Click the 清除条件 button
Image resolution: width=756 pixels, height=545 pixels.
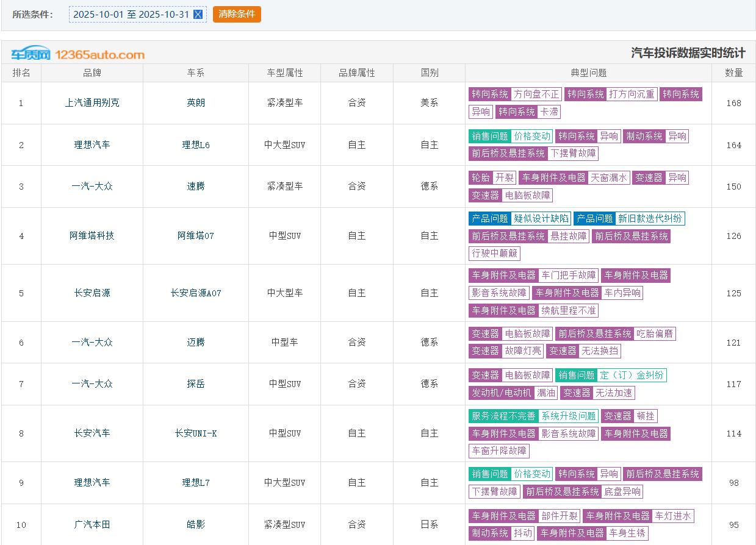tap(237, 14)
